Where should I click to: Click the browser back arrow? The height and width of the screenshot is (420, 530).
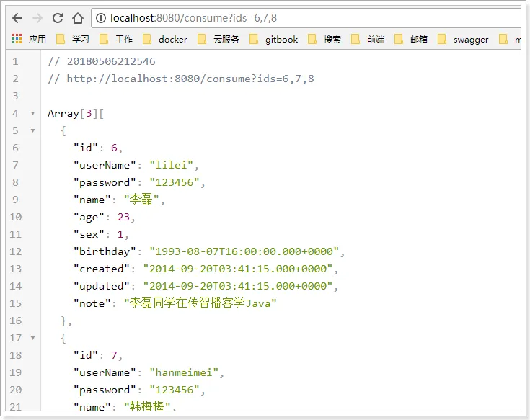pos(17,18)
